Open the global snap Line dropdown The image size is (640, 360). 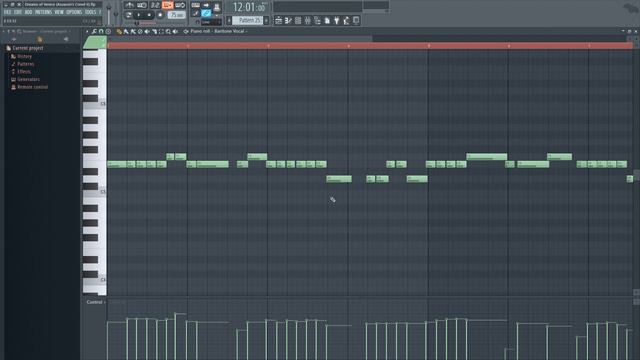click(x=211, y=22)
